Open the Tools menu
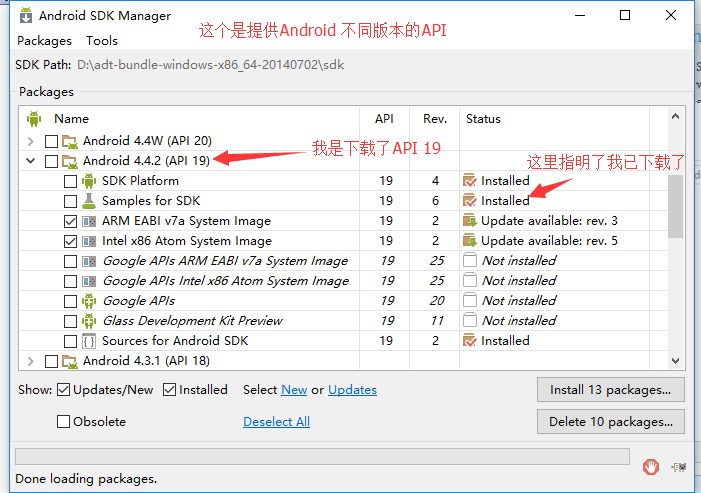The height and width of the screenshot is (493, 701). pos(102,41)
